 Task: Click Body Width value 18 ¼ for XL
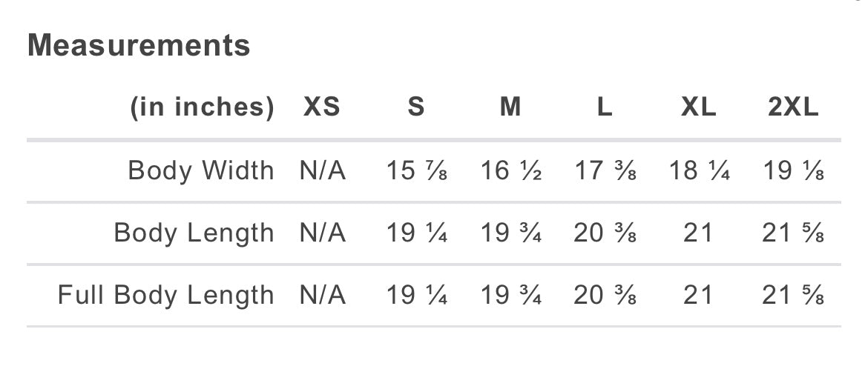pos(699,170)
